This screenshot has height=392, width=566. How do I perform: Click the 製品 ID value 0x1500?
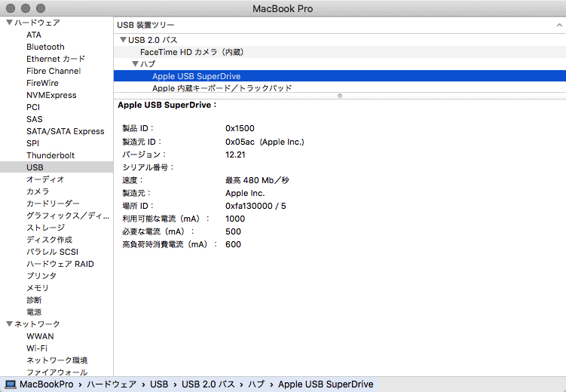(x=240, y=128)
